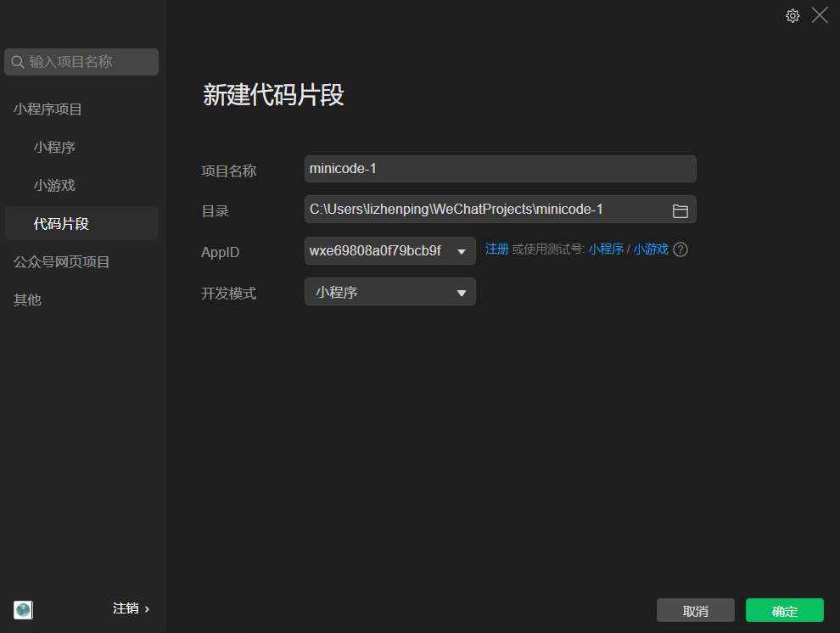Click the chevron next to 注销
Image resolution: width=840 pixels, height=633 pixels.
click(147, 609)
